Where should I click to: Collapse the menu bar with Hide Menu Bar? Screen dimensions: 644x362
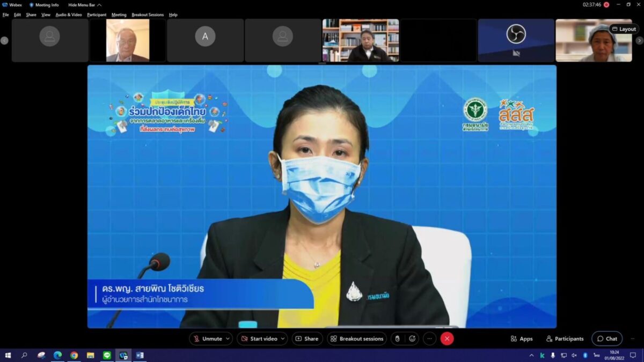(84, 5)
